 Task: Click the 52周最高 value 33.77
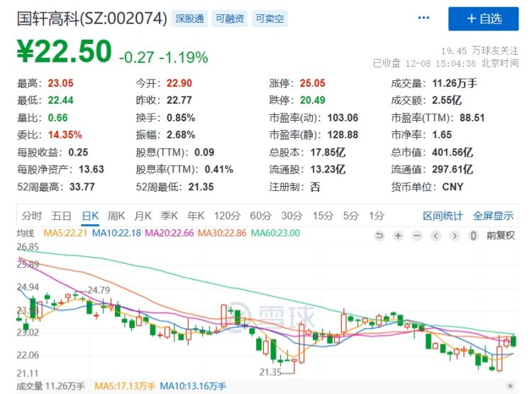(82, 187)
